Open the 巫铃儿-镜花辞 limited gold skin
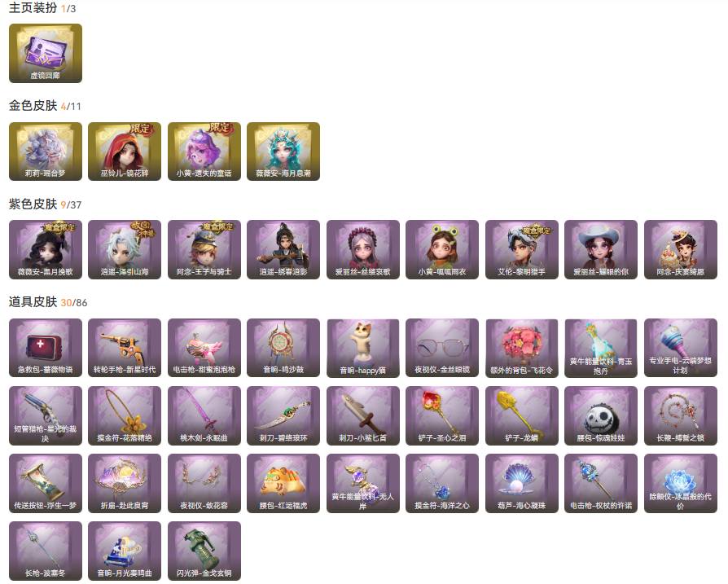The width and height of the screenshot is (728, 584). 125,151
